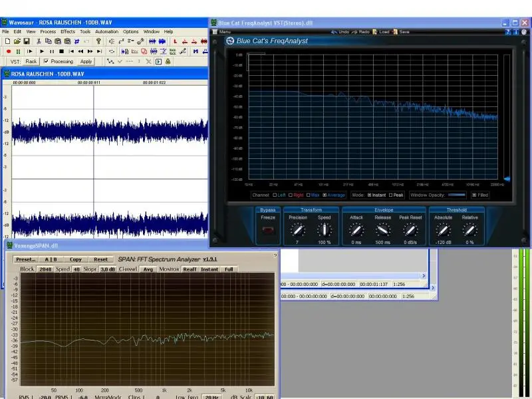Open the Slope 3.0 dB selector
The image size is (532, 399).
click(x=108, y=269)
